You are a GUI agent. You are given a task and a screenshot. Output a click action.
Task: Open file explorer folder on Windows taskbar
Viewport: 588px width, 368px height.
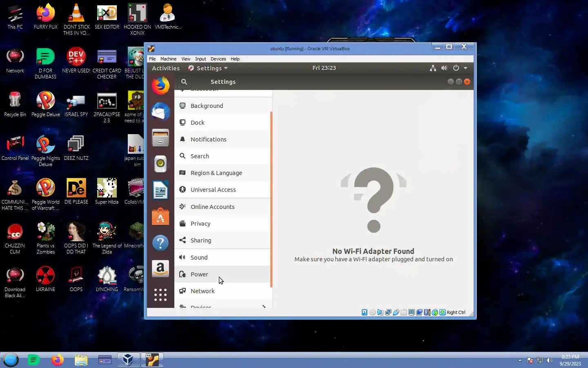pyautogui.click(x=81, y=360)
